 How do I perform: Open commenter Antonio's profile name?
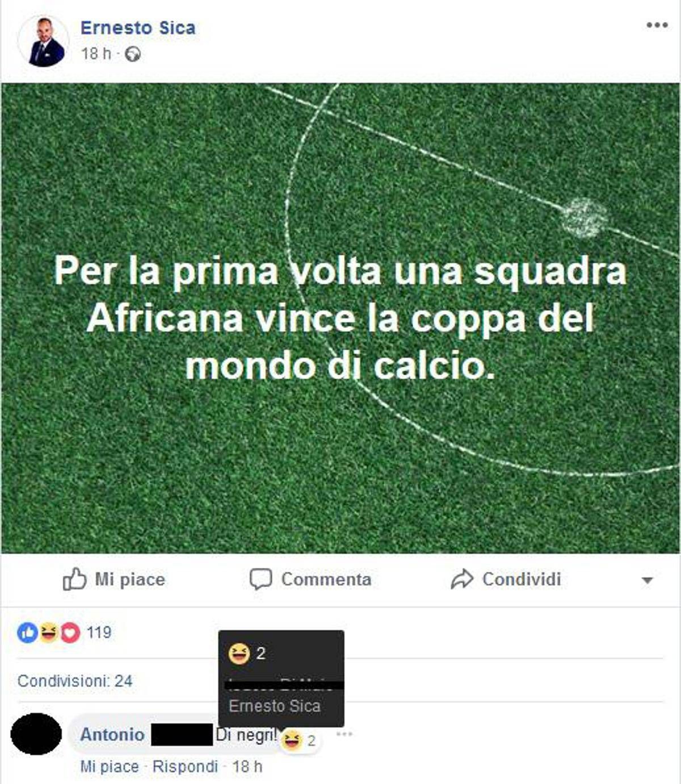(x=112, y=735)
